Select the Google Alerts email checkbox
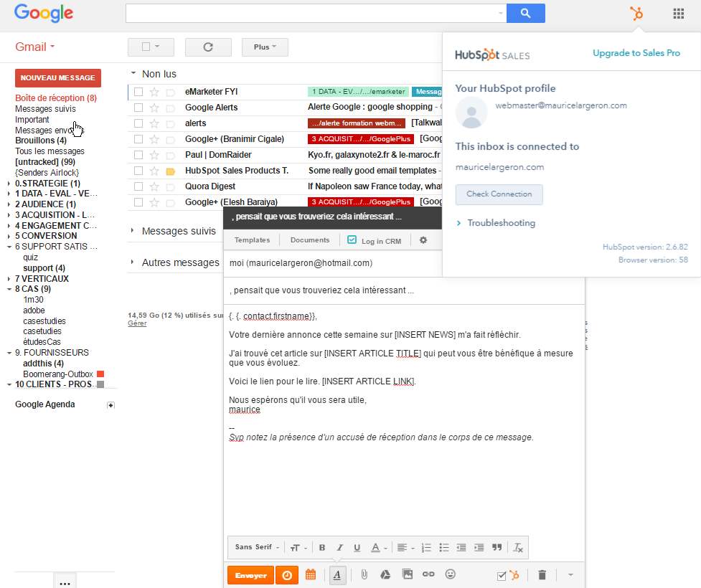 138,108
